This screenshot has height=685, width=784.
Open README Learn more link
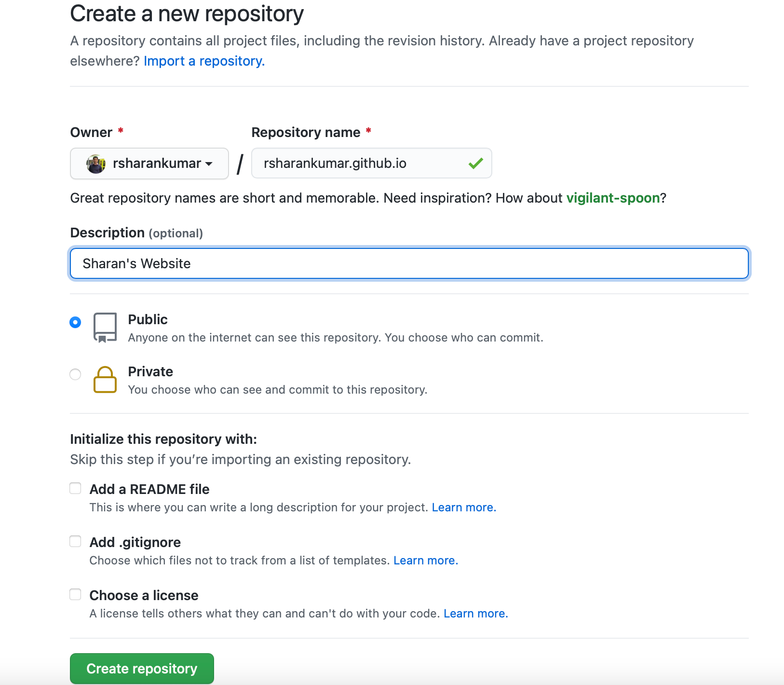tap(463, 507)
